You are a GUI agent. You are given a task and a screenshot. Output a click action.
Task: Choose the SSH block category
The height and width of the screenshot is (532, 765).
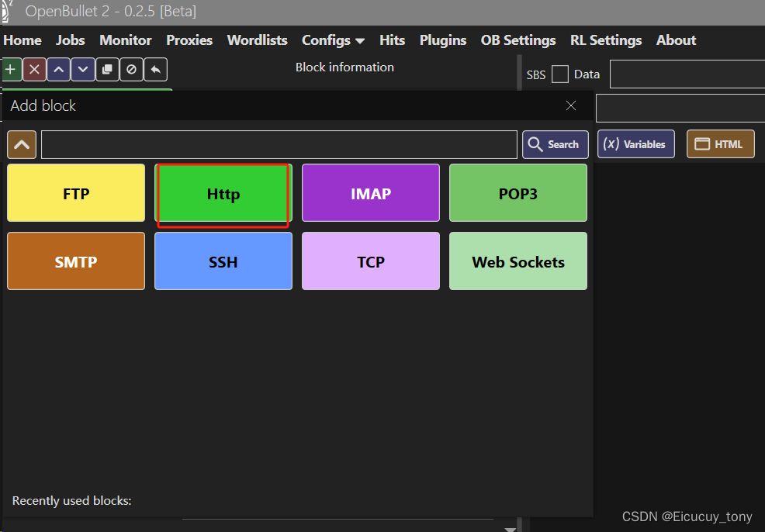223,261
